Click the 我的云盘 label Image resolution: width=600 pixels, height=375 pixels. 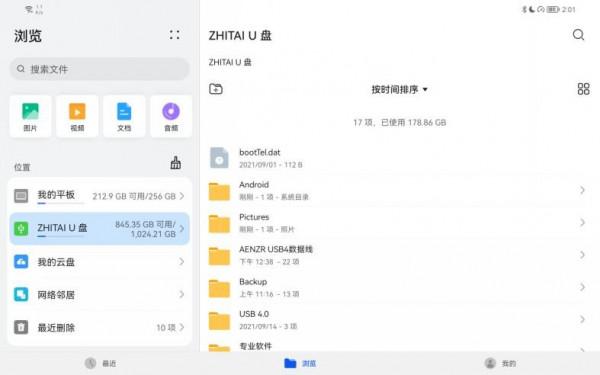(56, 262)
